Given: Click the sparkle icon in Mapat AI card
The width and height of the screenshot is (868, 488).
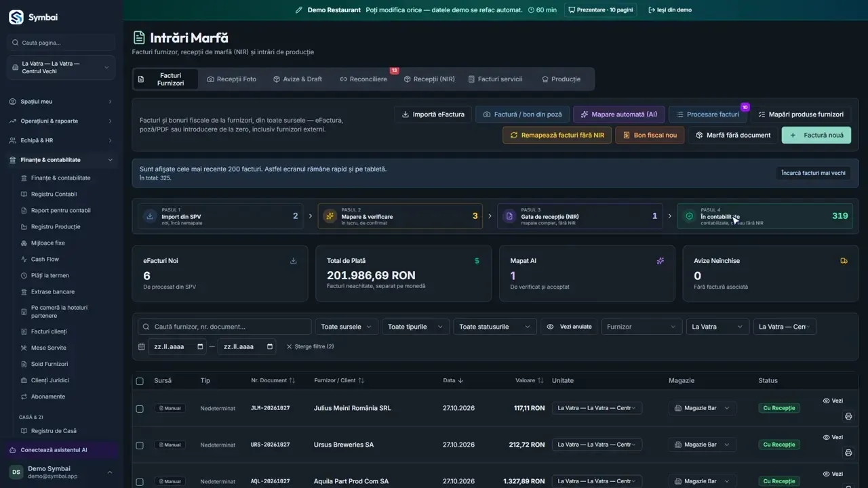Looking at the screenshot, I should (x=660, y=260).
